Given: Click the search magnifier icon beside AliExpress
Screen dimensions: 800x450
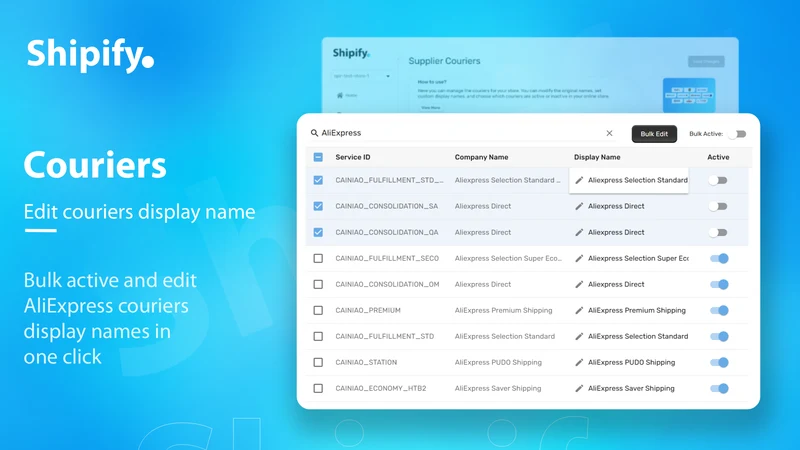Looking at the screenshot, I should pos(314,133).
